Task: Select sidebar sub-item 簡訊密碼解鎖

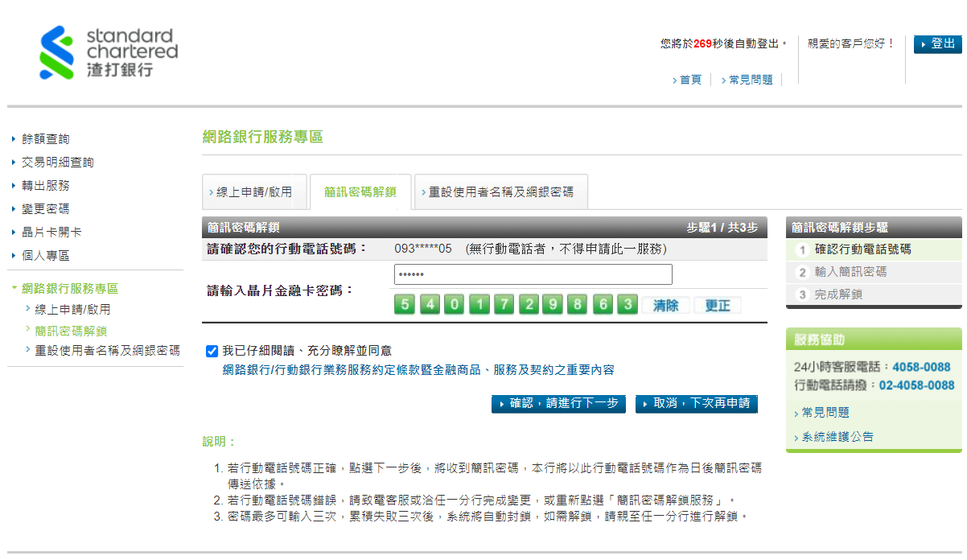Action: point(71,331)
